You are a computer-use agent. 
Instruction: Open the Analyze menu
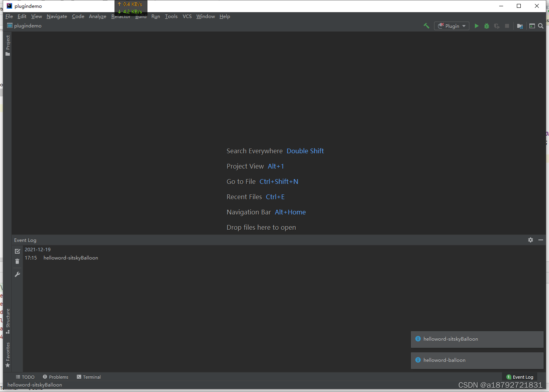[x=98, y=16]
